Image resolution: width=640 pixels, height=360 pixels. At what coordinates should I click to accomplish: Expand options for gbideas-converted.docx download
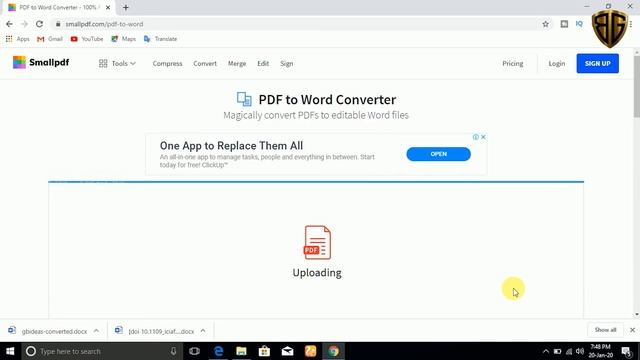[96, 331]
